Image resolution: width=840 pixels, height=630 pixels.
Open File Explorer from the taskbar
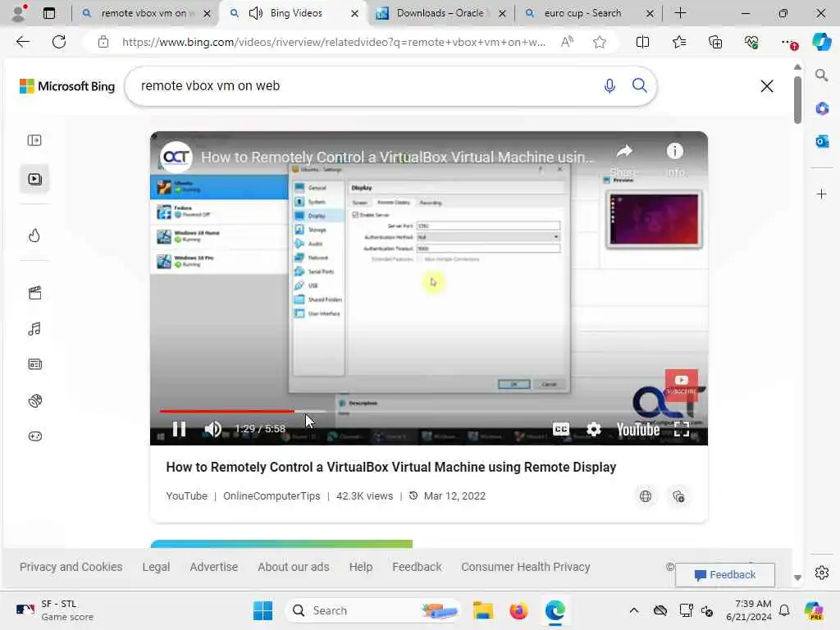coord(482,610)
